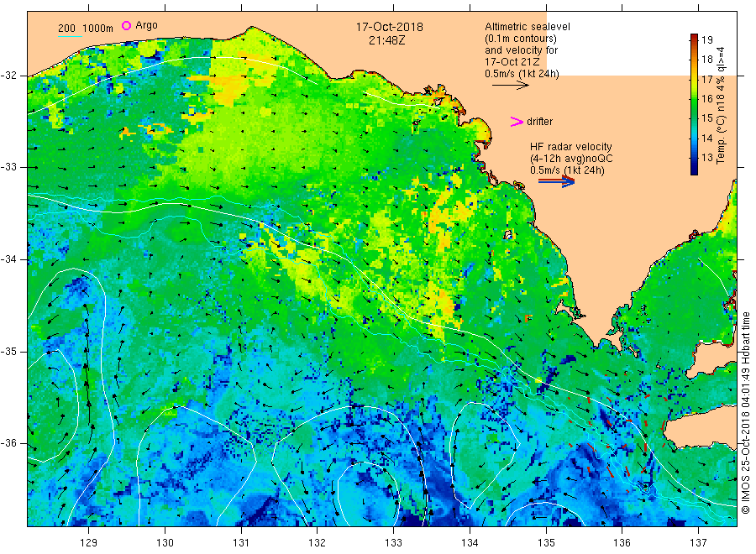Click the altimetric velocity scale arrow
Image resolution: width=756 pixels, height=554 pixels.
tap(511, 86)
